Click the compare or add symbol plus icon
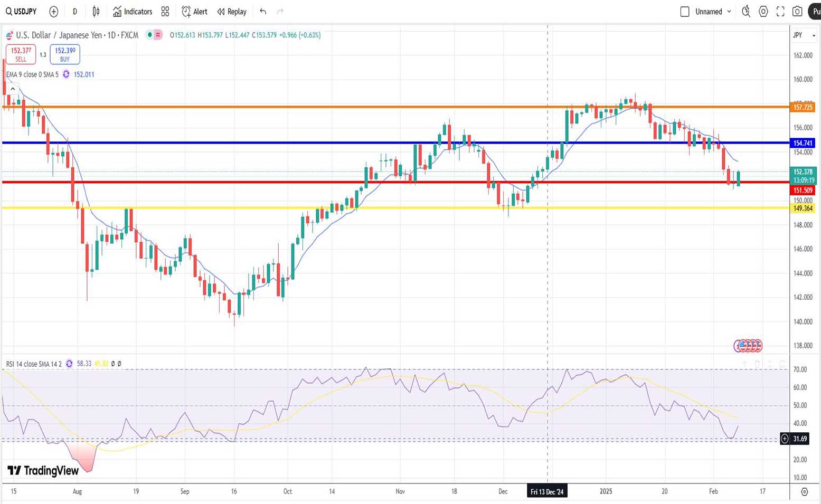 point(53,11)
